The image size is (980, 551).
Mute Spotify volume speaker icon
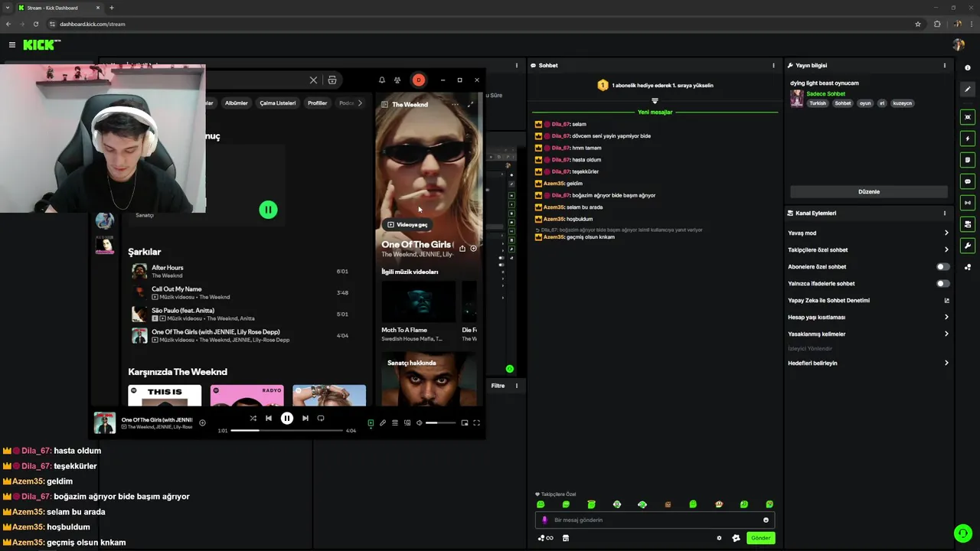click(x=420, y=422)
